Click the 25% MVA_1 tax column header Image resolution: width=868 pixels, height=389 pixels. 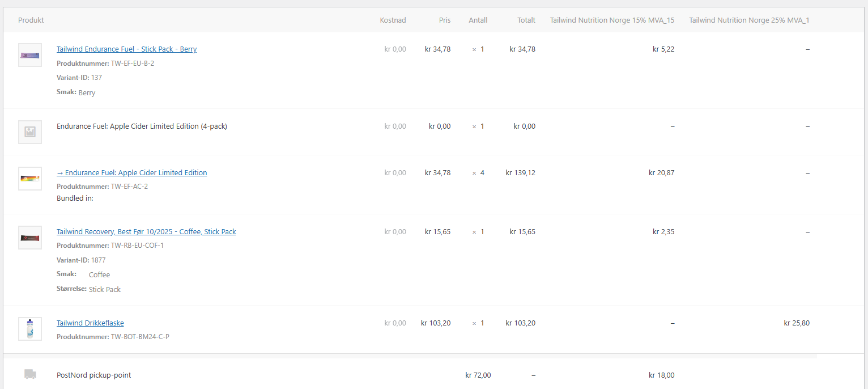click(x=749, y=20)
